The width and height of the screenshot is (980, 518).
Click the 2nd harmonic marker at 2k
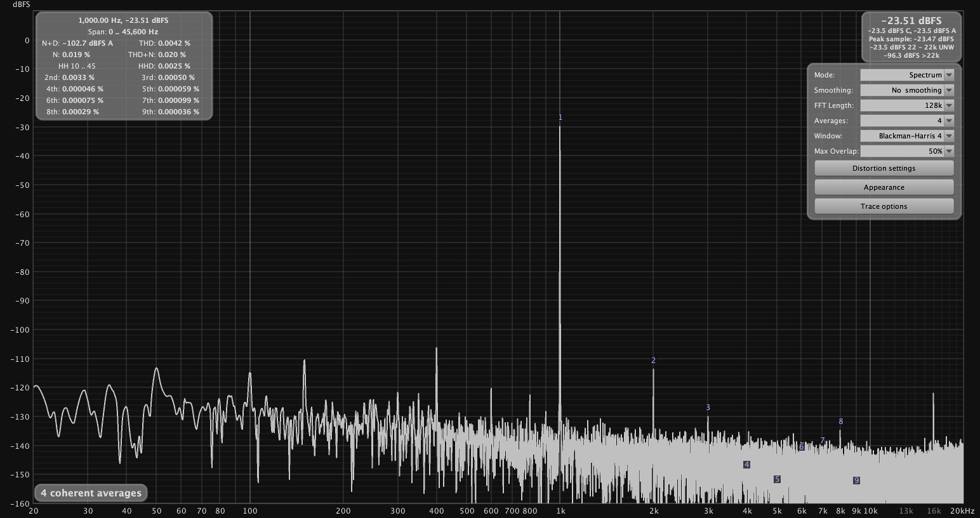[653, 361]
